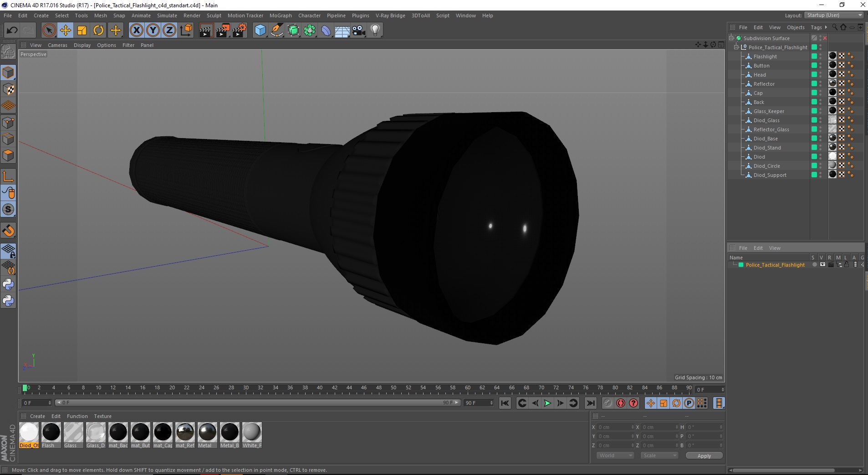Open the spline pen tool

click(x=276, y=31)
